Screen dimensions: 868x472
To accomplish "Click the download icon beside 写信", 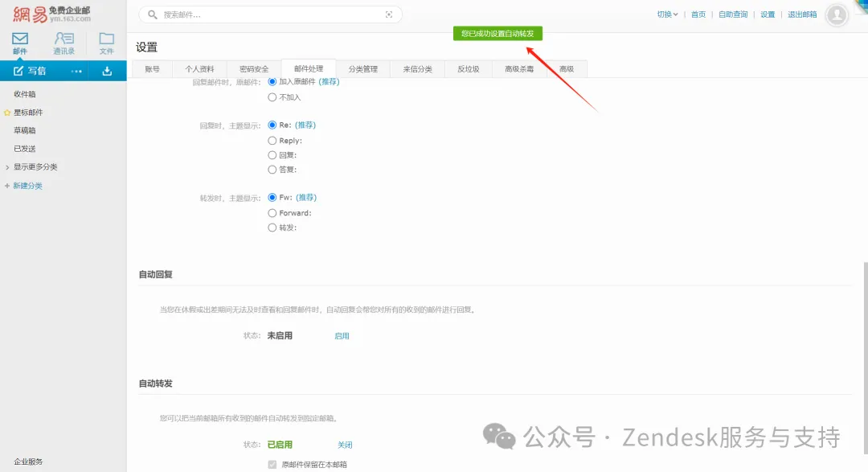I will (x=107, y=71).
